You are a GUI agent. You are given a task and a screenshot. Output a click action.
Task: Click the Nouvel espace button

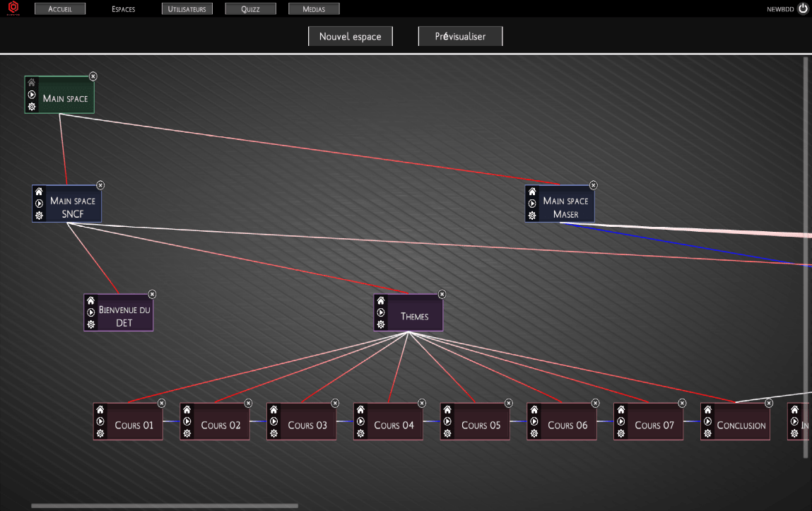click(350, 35)
